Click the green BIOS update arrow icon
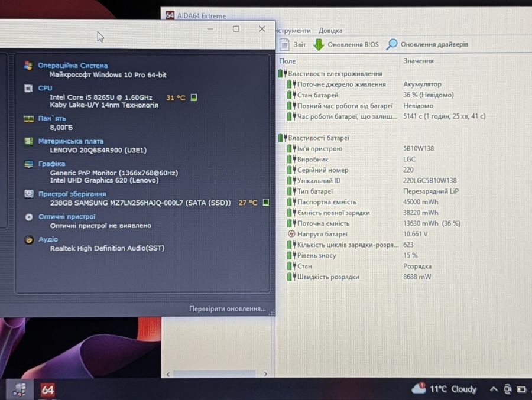 (x=318, y=44)
